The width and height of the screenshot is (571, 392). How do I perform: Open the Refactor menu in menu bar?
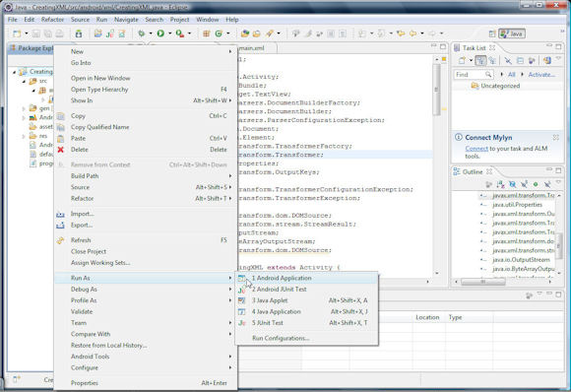click(52, 20)
